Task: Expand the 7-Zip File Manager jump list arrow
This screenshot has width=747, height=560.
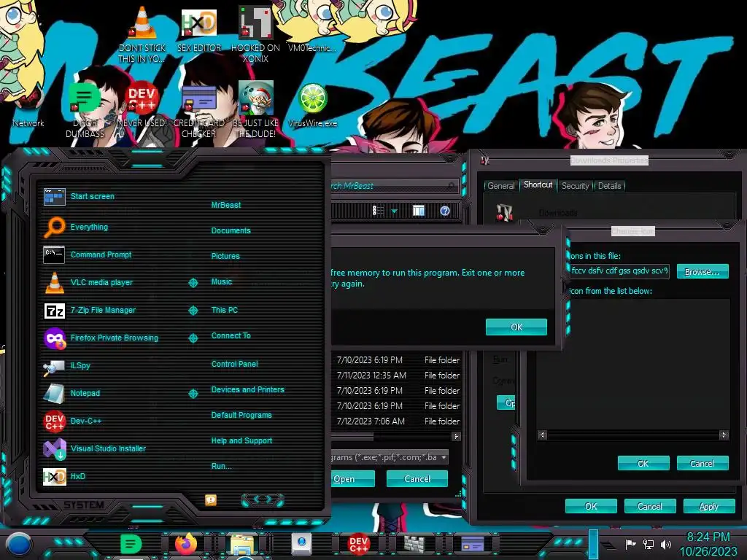Action: [x=193, y=311]
